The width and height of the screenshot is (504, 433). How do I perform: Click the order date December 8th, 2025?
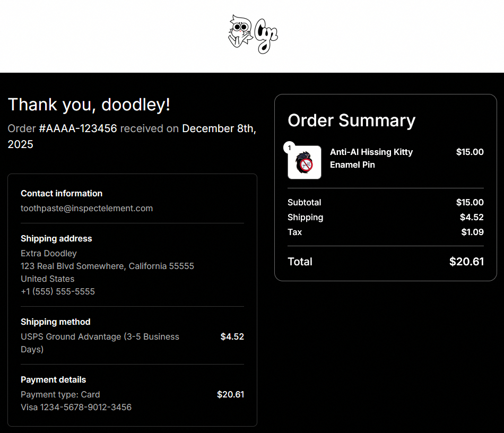pyautogui.click(x=219, y=129)
